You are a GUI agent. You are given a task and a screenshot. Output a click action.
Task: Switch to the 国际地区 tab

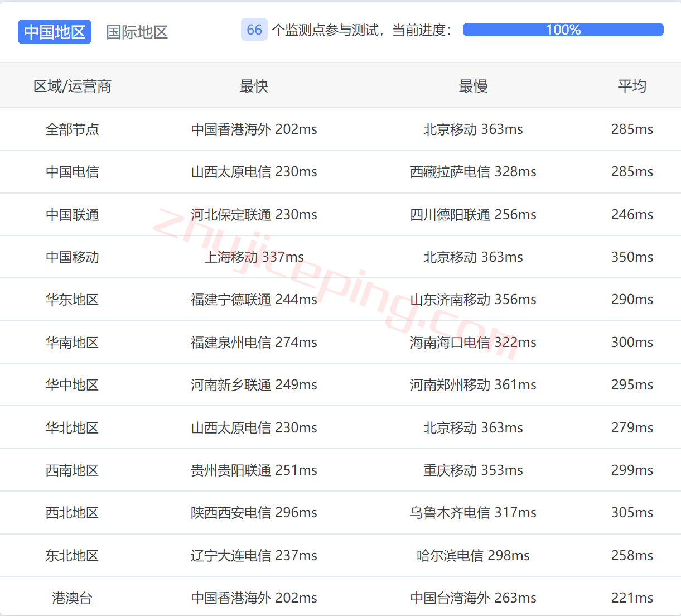pyautogui.click(x=137, y=32)
